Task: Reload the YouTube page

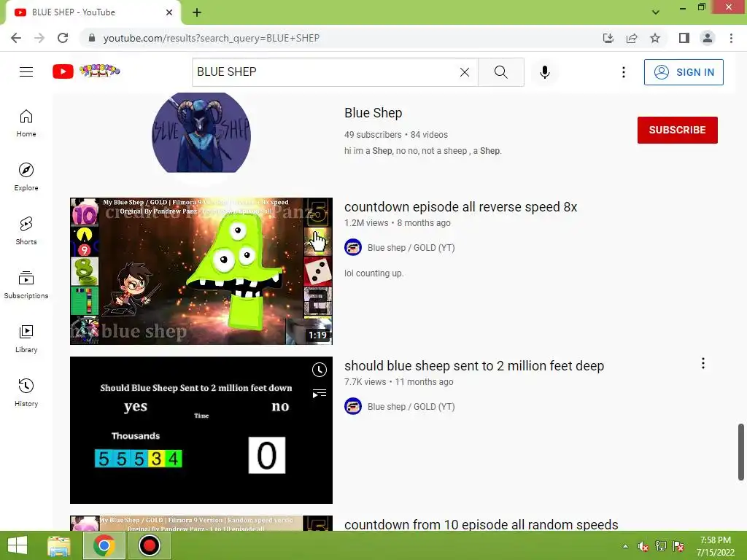Action: (x=63, y=38)
